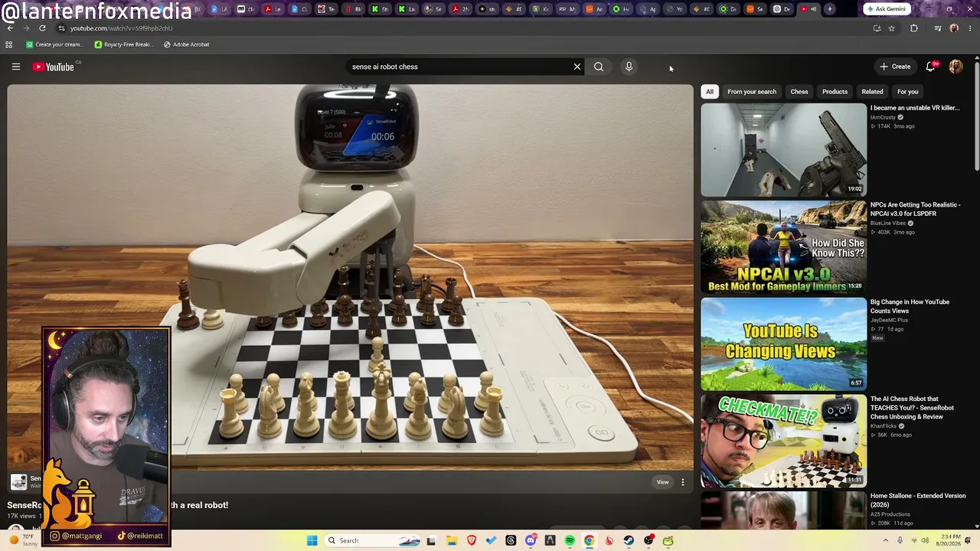Switch to Google Chrome in the taskbar
980x551 pixels.
click(590, 540)
